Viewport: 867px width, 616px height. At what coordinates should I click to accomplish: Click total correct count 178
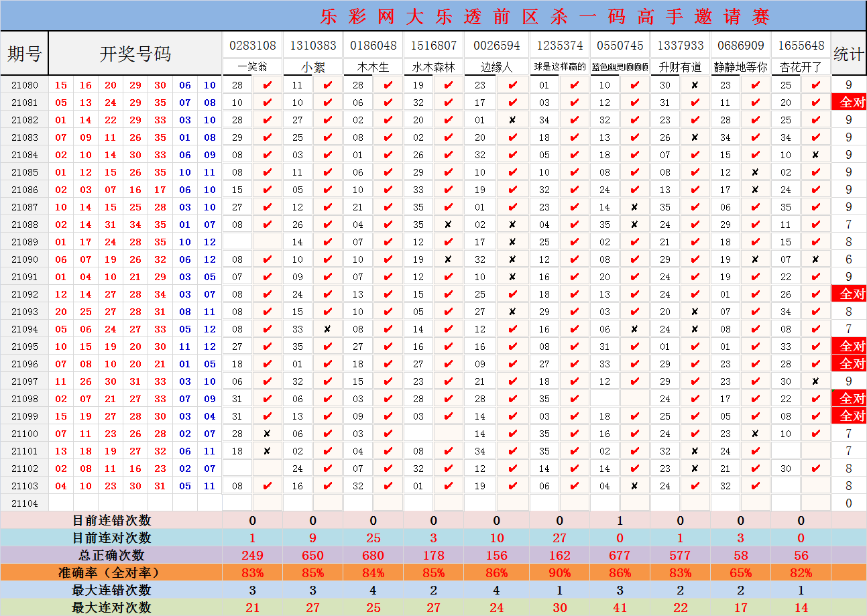(433, 555)
